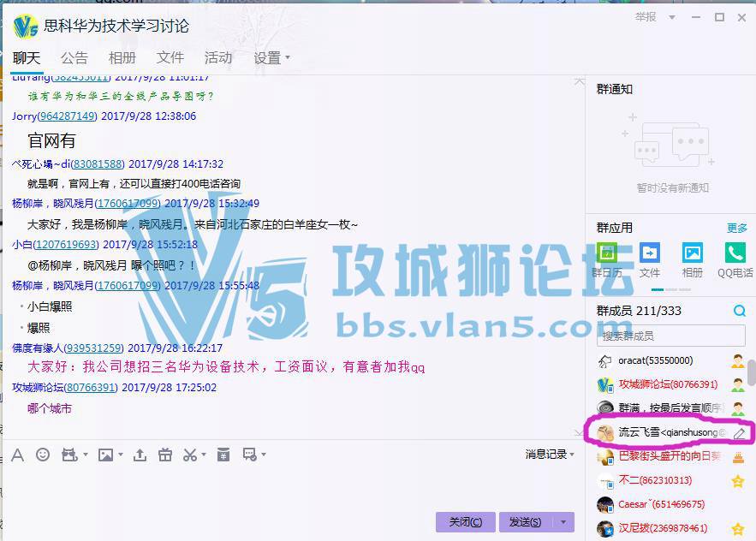Viewport: 756px width, 541px height.
Task: Click avatar of Caesar in member list
Action: (x=605, y=505)
